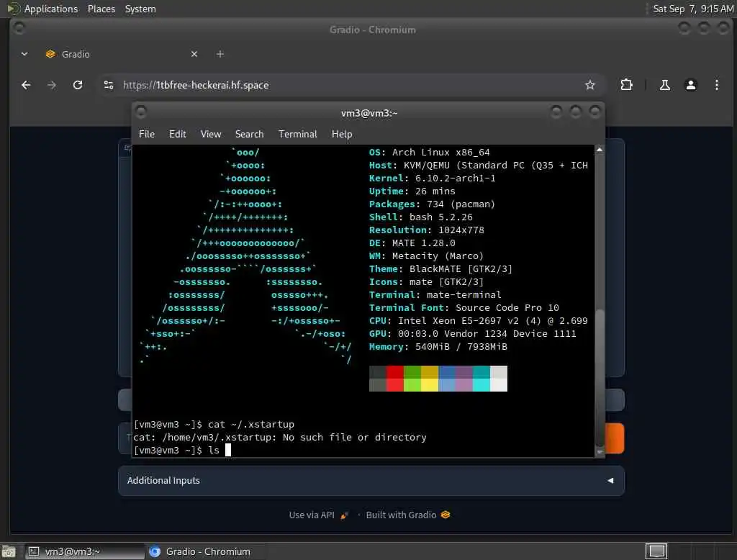Expand the Additional Inputs section
The image size is (737, 560).
371,481
